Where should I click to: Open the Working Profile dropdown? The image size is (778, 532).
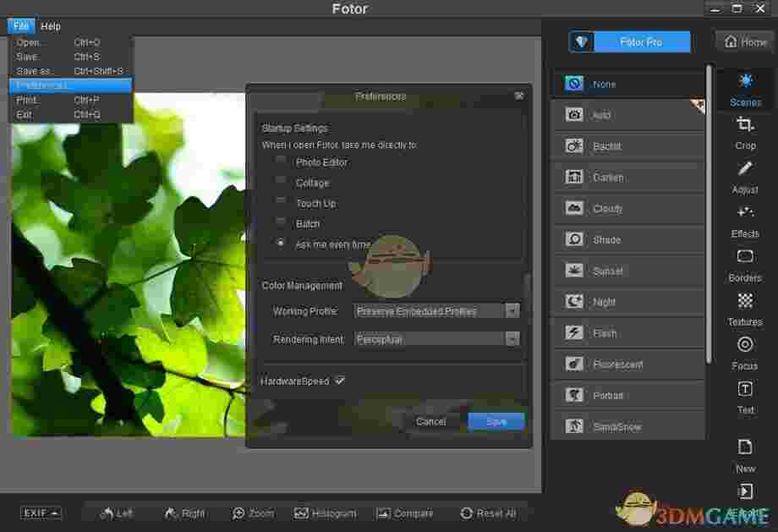(x=511, y=310)
